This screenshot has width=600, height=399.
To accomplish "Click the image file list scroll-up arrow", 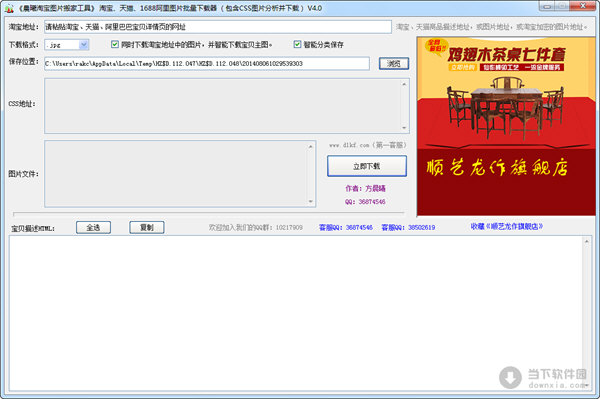I will [x=310, y=146].
